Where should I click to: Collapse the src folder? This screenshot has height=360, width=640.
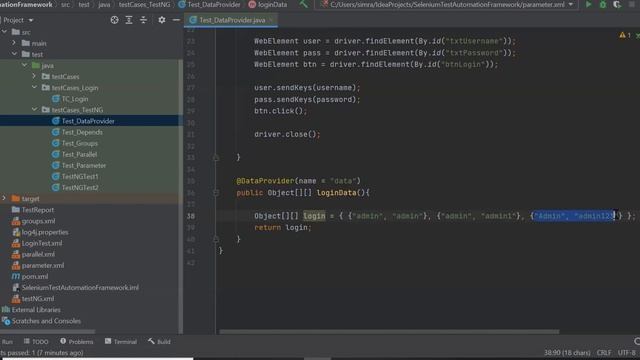(4, 32)
